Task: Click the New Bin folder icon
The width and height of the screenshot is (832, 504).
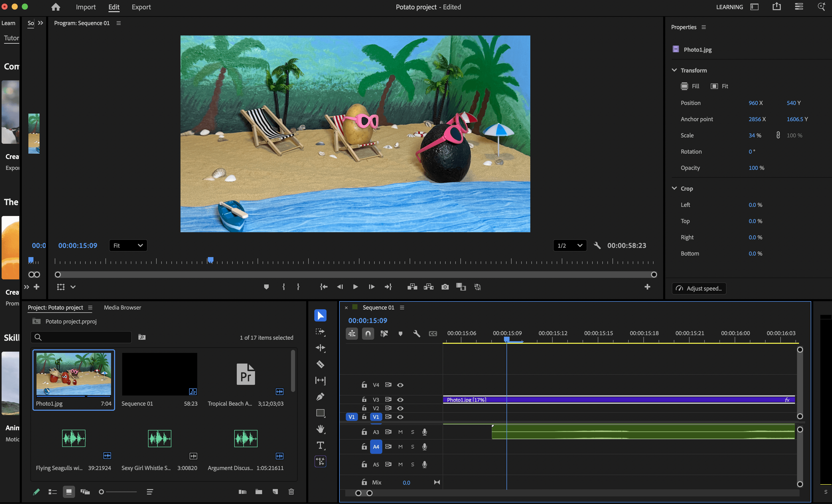Action: pyautogui.click(x=259, y=492)
